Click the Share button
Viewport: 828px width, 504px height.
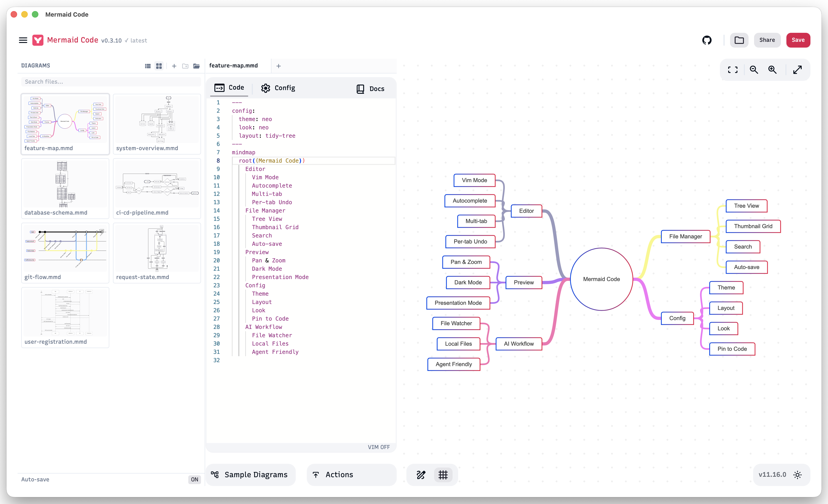[x=767, y=40]
